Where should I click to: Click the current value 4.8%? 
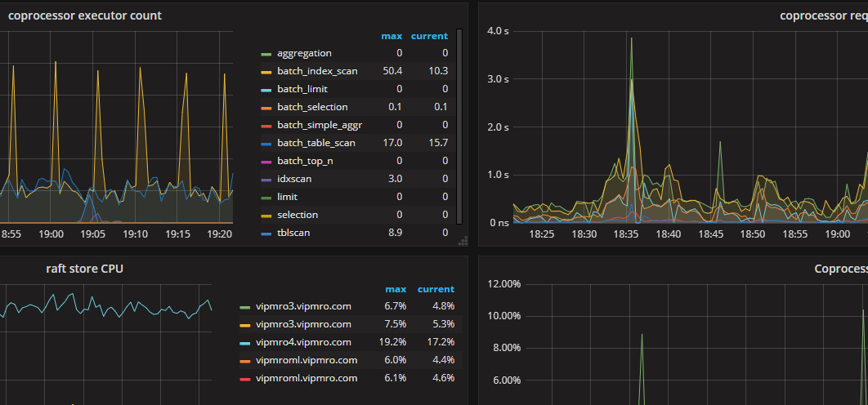(x=444, y=306)
